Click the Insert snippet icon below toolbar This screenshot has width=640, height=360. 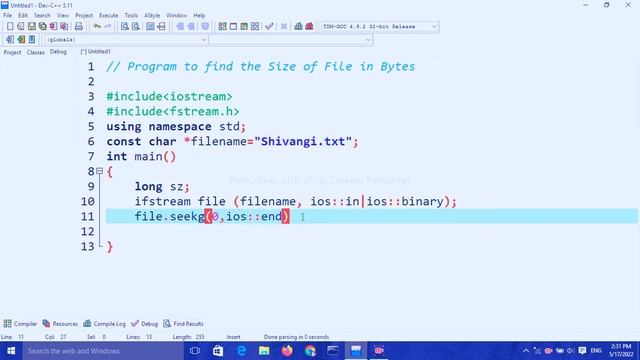click(10, 40)
